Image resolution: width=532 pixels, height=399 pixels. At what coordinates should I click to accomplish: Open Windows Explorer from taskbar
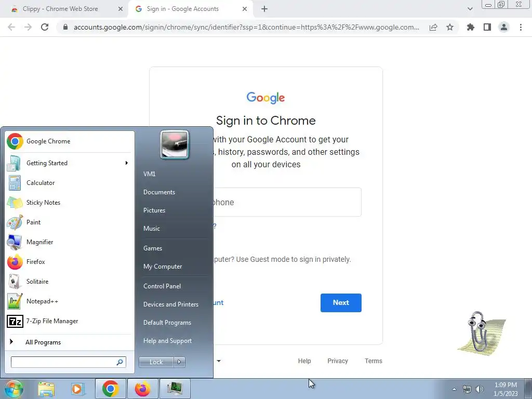[46, 389]
